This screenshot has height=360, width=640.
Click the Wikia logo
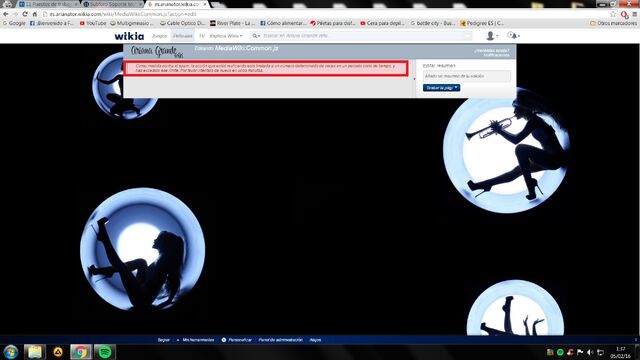[129, 36]
